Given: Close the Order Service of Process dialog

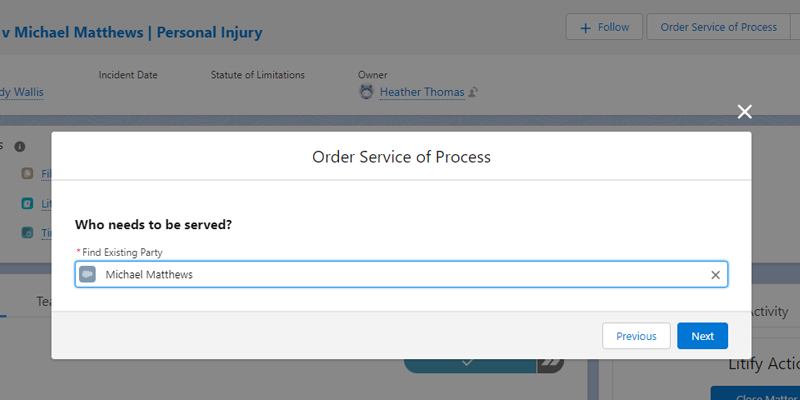Looking at the screenshot, I should (x=744, y=112).
